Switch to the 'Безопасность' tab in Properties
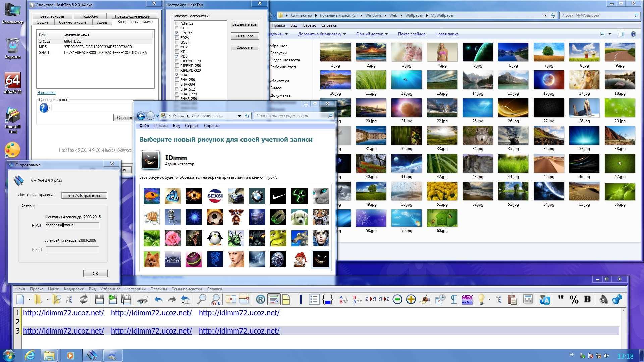Screen dimensions: 644x362 coord(52,16)
